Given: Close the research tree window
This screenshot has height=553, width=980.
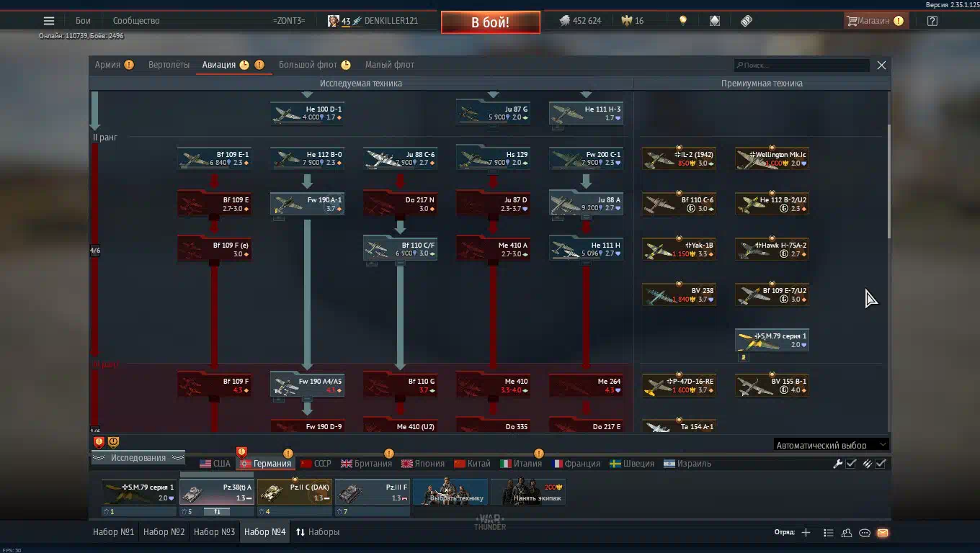Looking at the screenshot, I should 881,65.
